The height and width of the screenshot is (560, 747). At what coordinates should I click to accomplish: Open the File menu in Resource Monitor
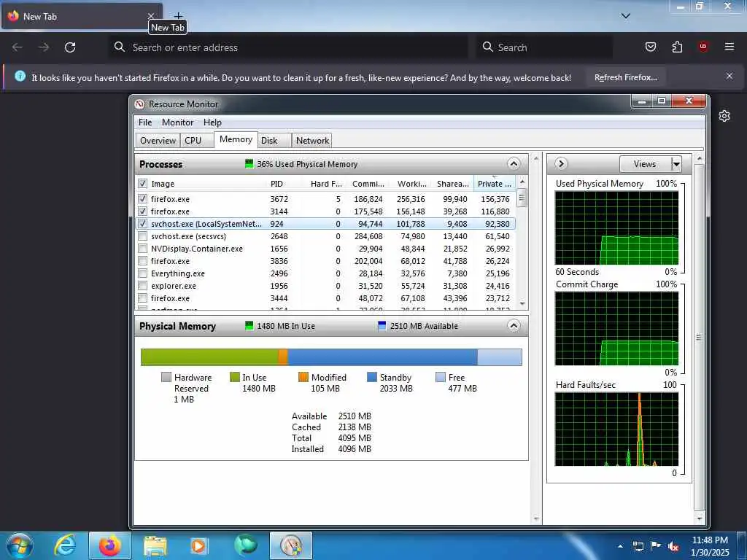pos(145,122)
